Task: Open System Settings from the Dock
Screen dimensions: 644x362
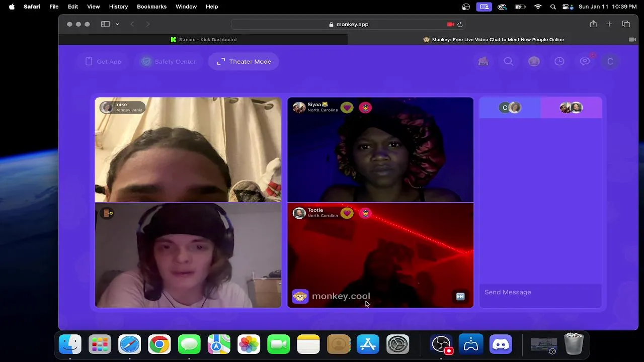Action: point(398,344)
